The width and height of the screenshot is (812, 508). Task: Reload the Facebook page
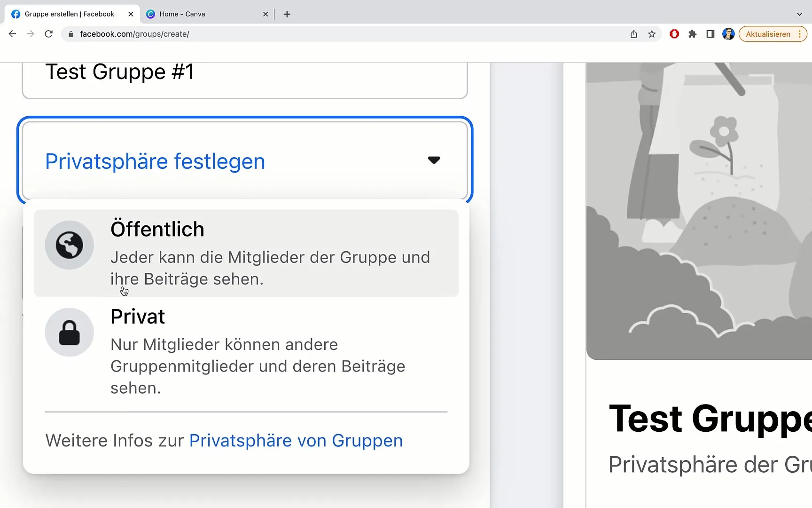(x=48, y=34)
